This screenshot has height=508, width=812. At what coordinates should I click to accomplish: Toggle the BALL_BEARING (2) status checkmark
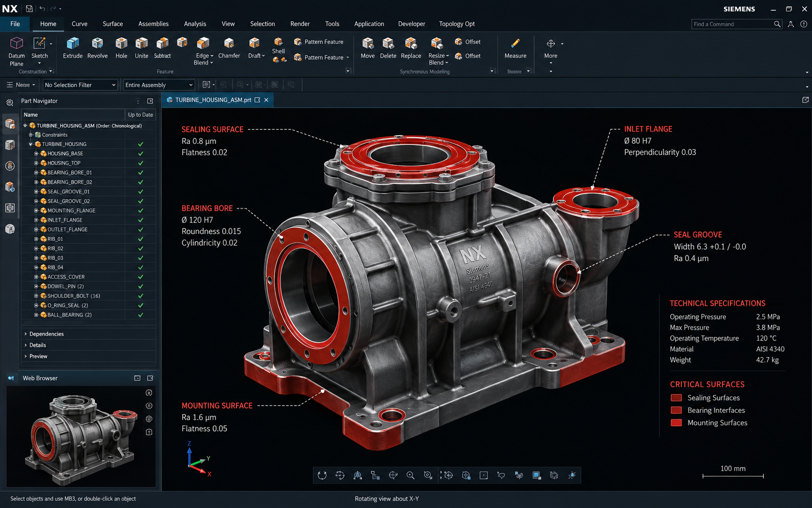pyautogui.click(x=140, y=315)
